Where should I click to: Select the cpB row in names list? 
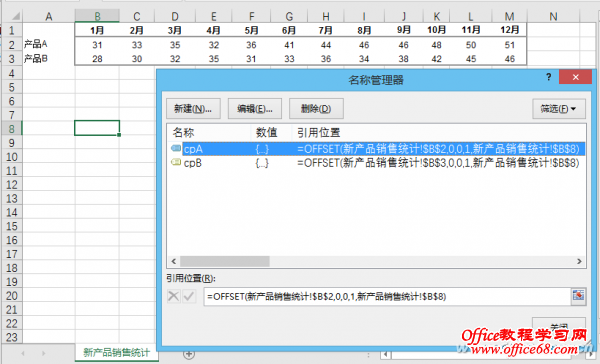click(x=377, y=163)
